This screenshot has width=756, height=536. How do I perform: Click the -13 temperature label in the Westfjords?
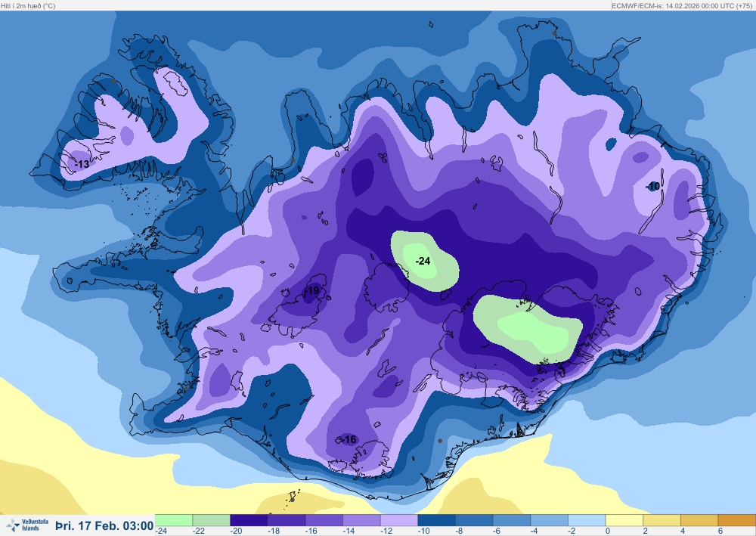82,164
